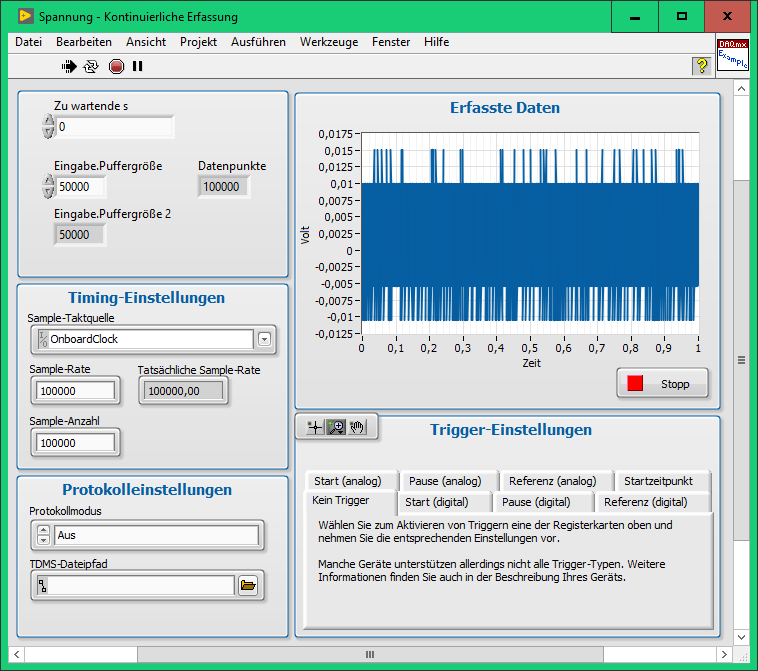The width and height of the screenshot is (758, 671).
Task: Change Protokollmodus using its selector arrows
Action: [43, 536]
